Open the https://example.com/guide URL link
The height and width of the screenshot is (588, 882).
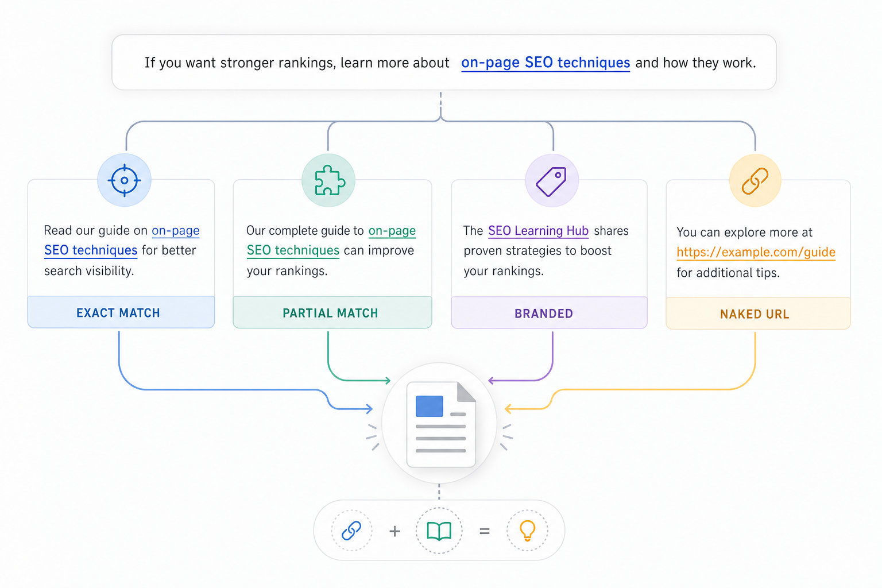[x=756, y=252]
